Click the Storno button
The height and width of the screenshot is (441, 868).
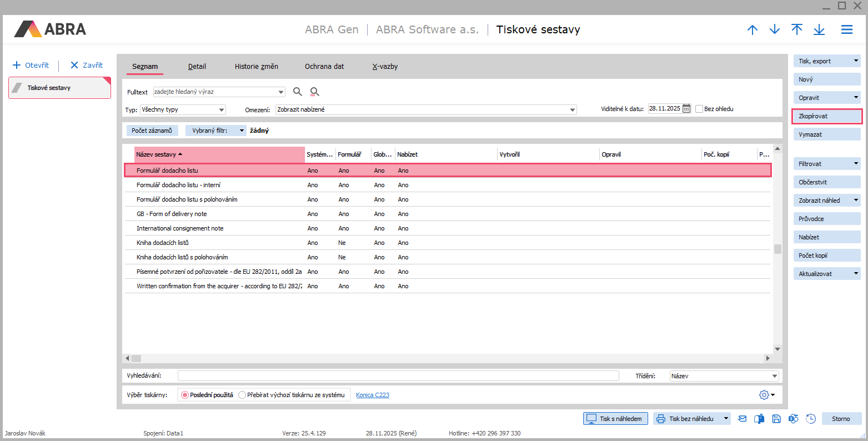(x=841, y=419)
